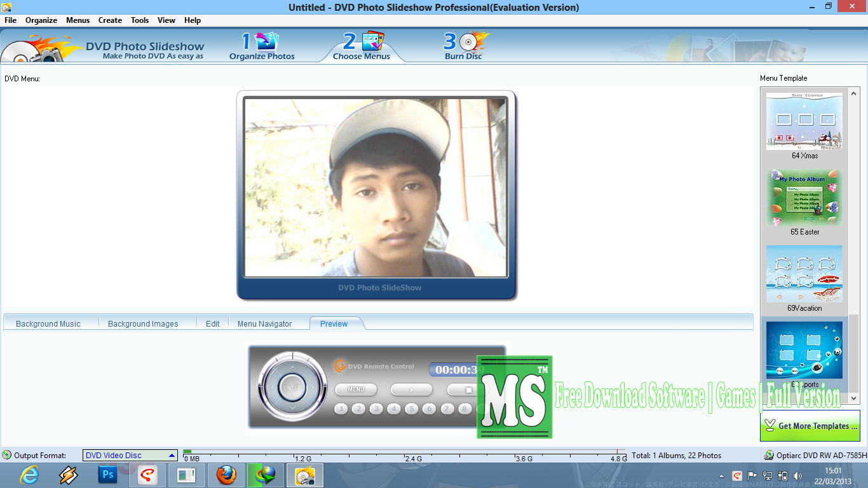Click 'Total: 1 Albums, 22 Photos' status text
Screen dimensions: 868x488
[677, 455]
